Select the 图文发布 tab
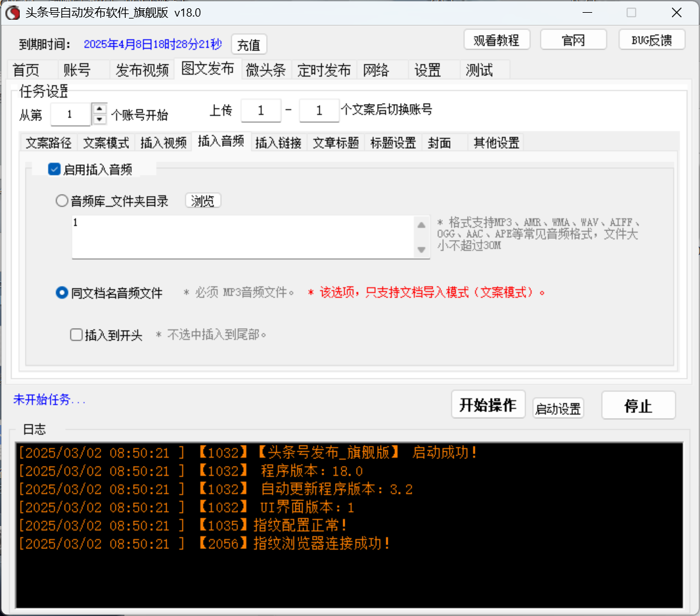This screenshot has height=616, width=700. pos(207,69)
